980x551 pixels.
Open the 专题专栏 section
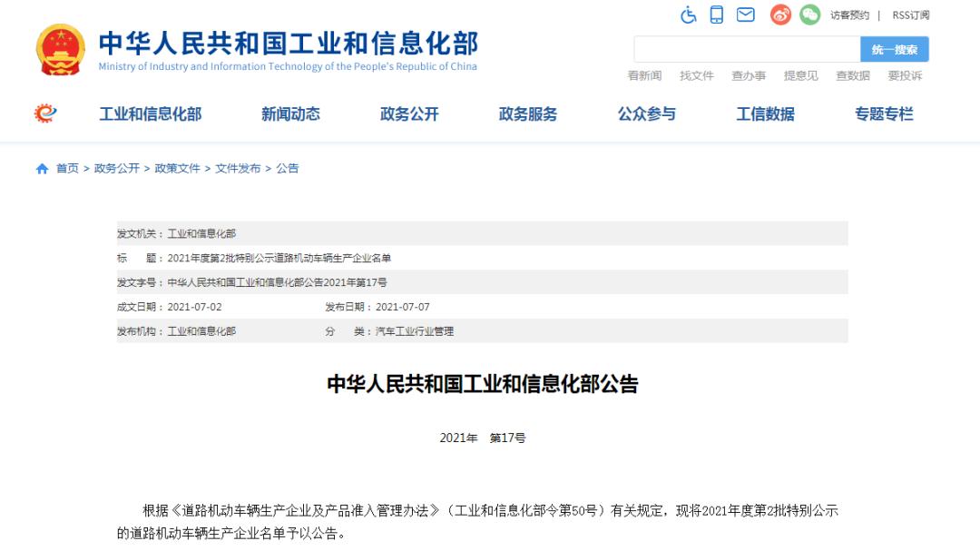(885, 113)
